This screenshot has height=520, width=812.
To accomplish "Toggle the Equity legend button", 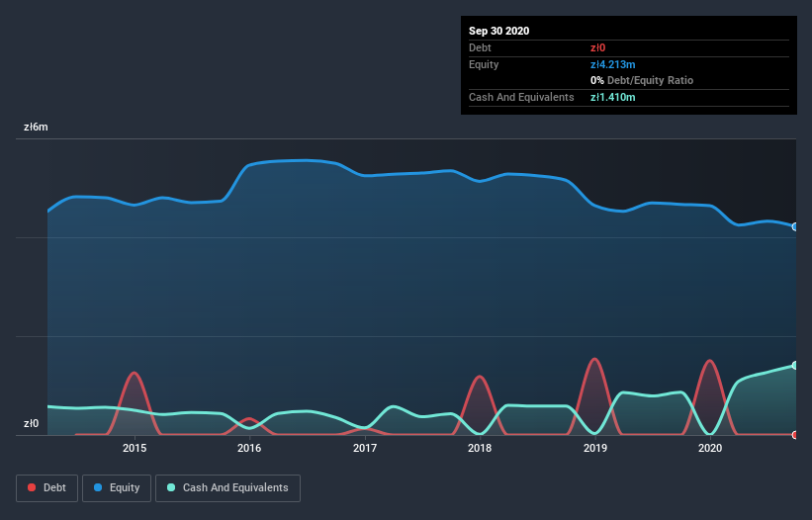I will [117, 488].
